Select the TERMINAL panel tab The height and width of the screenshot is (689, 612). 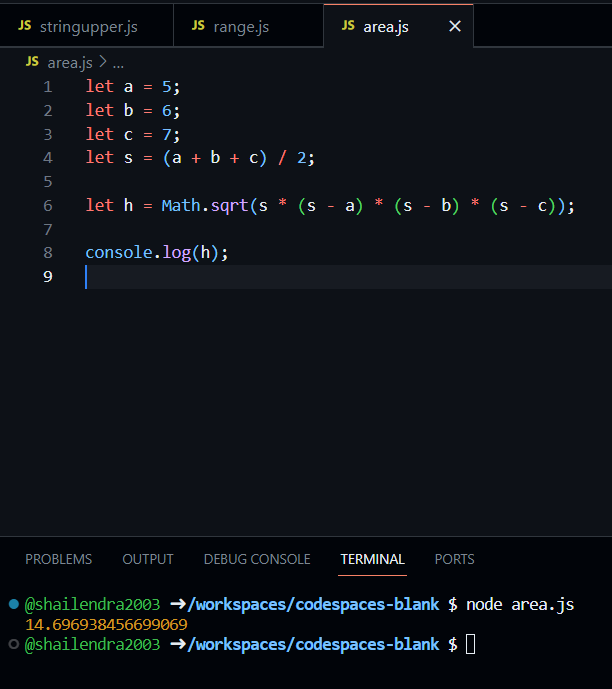[x=372, y=559]
